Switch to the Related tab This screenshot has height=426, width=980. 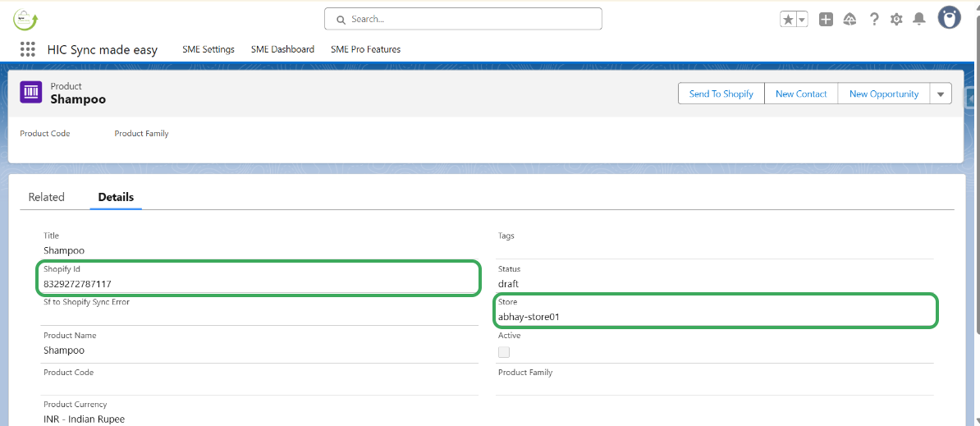click(46, 197)
